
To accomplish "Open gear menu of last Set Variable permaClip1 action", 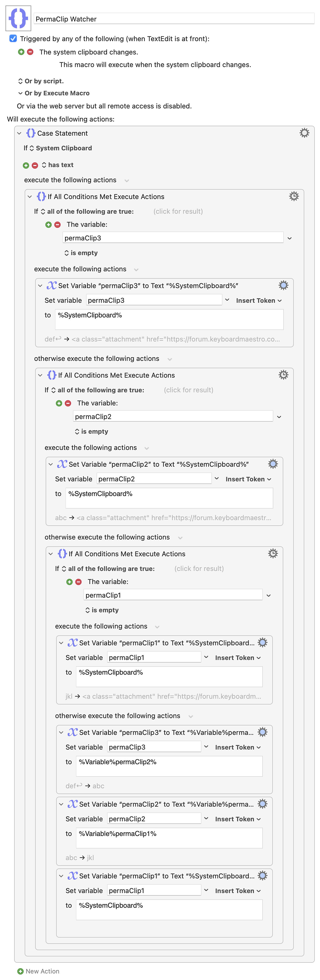I will point(263,876).
